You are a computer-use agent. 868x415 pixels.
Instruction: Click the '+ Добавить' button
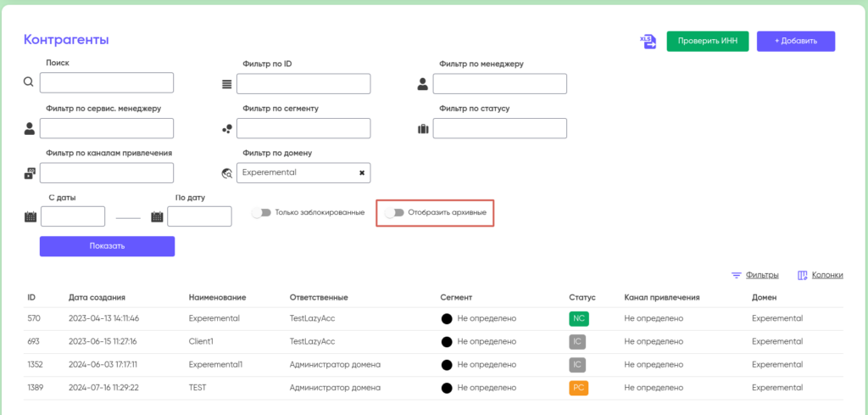coord(795,42)
